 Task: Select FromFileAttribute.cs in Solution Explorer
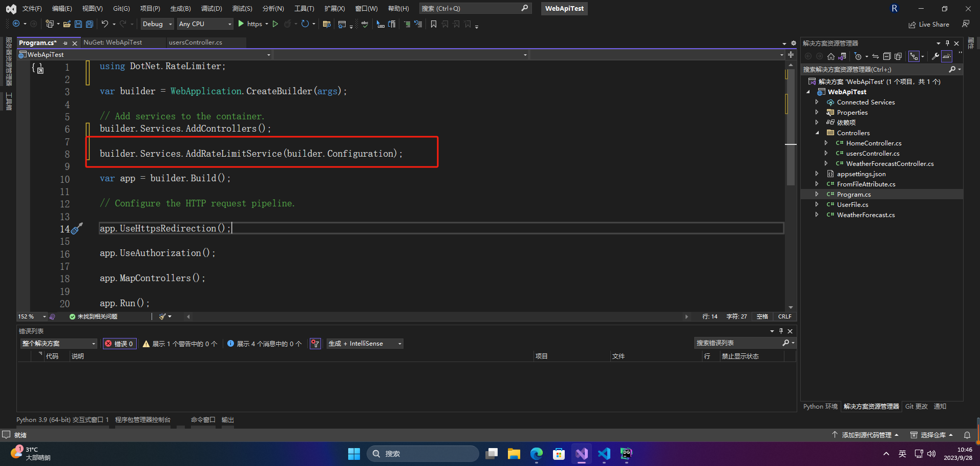pyautogui.click(x=866, y=184)
